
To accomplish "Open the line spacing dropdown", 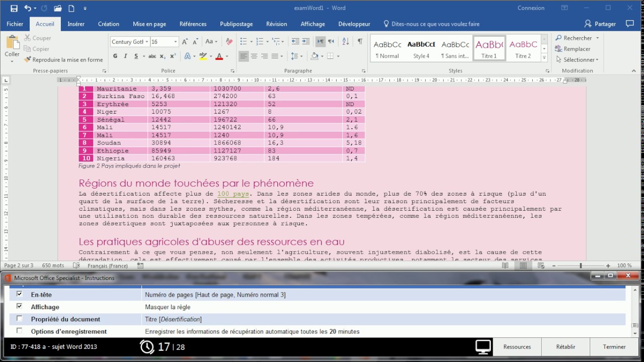I will (297, 56).
